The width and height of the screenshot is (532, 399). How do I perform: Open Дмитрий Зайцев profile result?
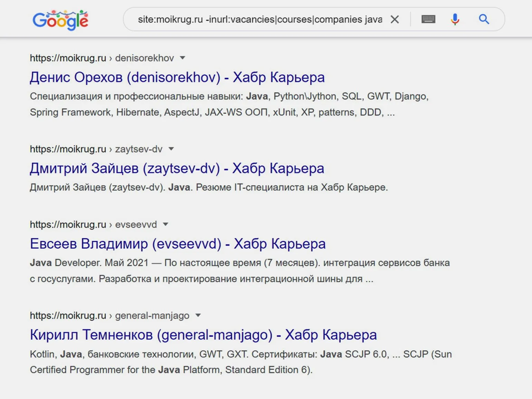coord(177,169)
